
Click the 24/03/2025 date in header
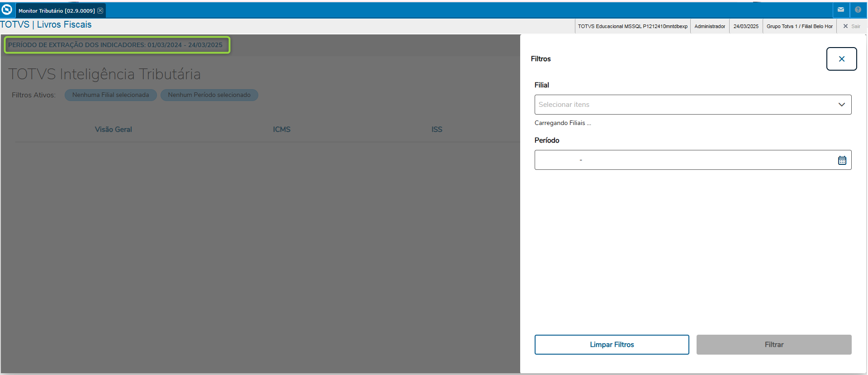pos(746,26)
